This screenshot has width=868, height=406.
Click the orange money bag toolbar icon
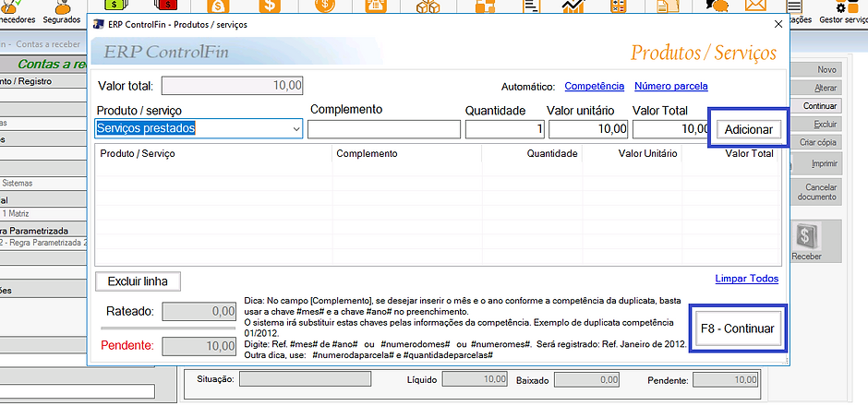coord(218,6)
